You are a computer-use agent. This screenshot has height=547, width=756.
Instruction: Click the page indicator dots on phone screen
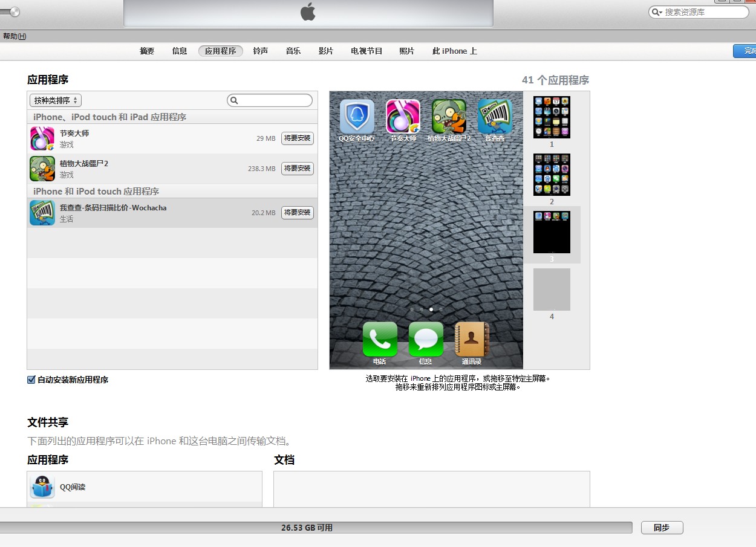[x=426, y=309]
